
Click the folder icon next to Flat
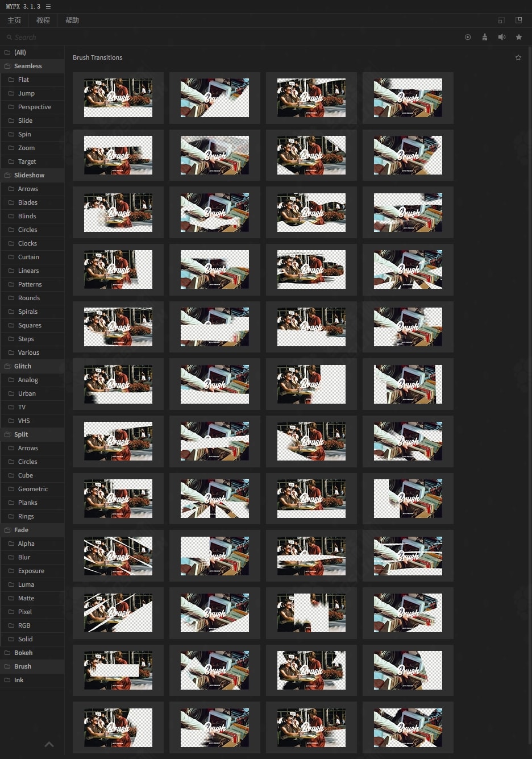tap(11, 80)
